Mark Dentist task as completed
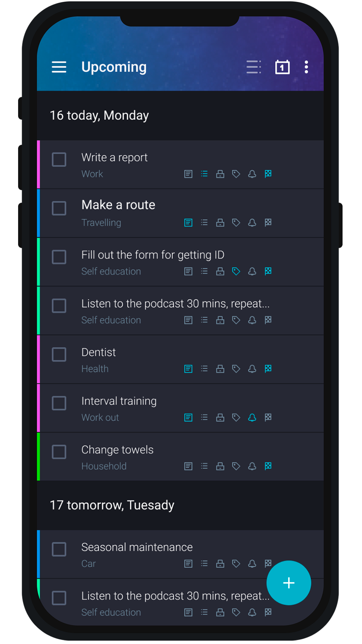The image size is (362, 644). point(59,354)
